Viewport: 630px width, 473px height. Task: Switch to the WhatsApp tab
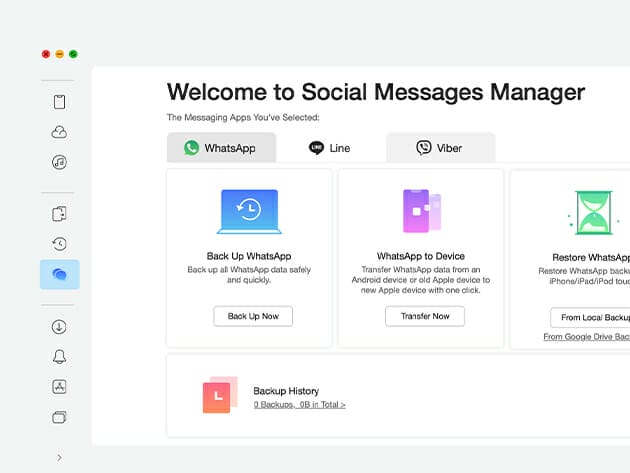click(221, 148)
